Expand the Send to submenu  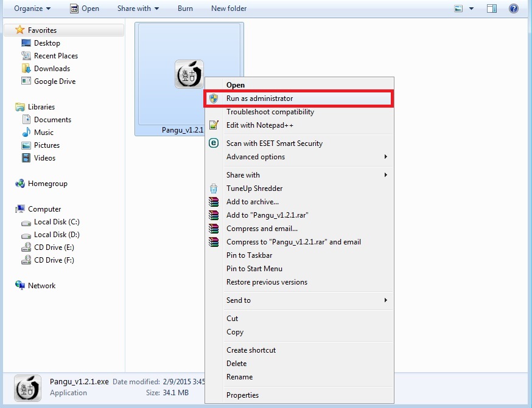pos(385,300)
